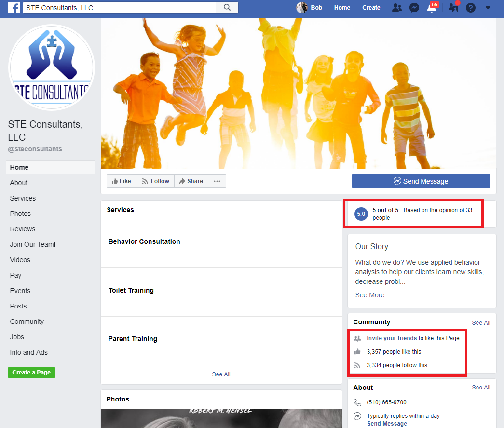Open Photos in the sidebar

coord(20,214)
